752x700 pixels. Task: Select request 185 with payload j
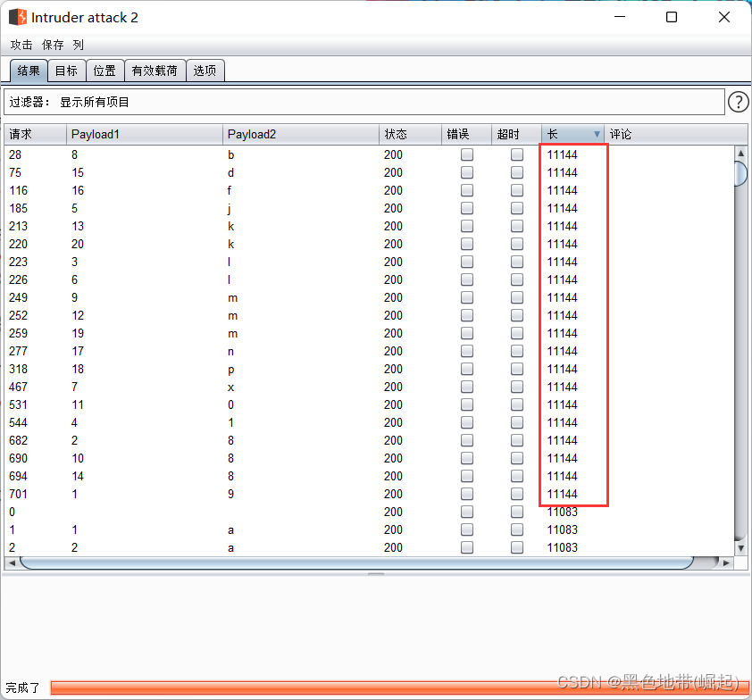(x=369, y=208)
